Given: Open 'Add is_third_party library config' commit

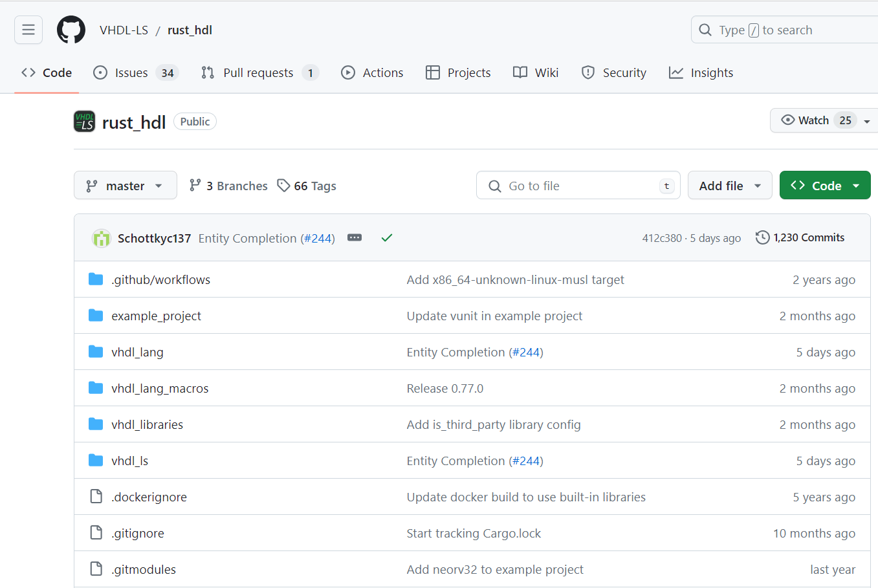Looking at the screenshot, I should [x=494, y=424].
